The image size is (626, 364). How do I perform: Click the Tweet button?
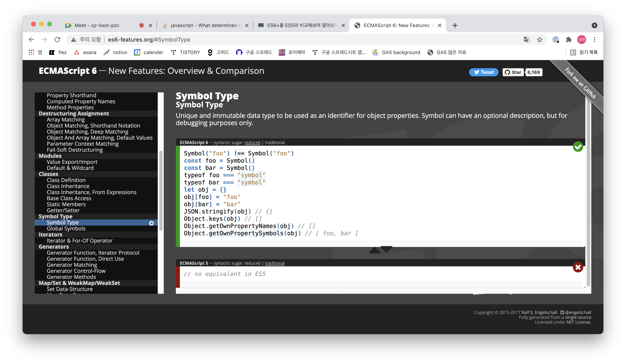point(483,72)
